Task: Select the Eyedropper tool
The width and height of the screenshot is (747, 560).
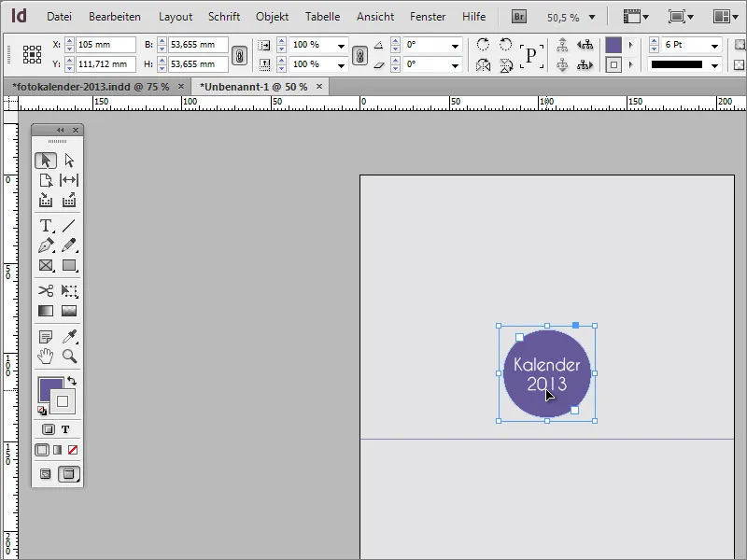Action: [x=70, y=334]
